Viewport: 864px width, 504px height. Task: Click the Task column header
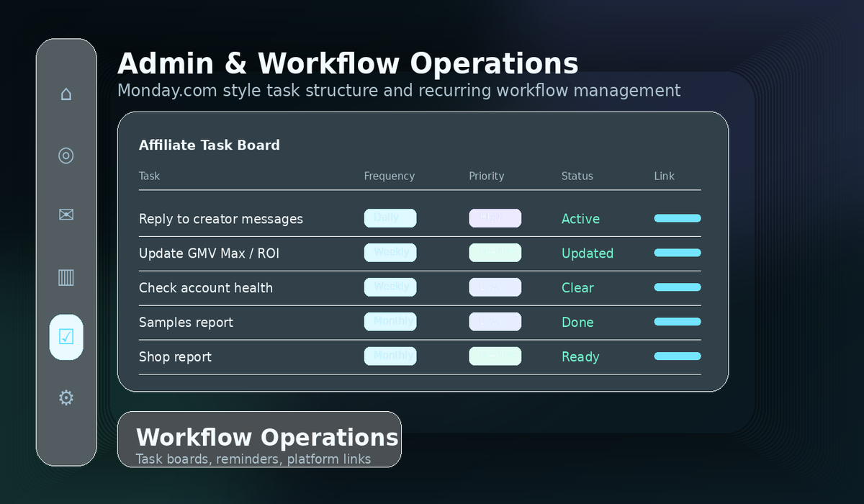point(149,176)
